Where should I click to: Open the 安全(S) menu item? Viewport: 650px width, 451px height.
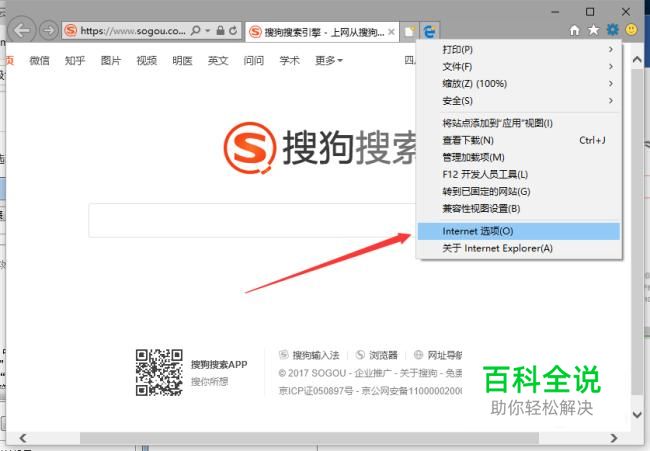coord(519,101)
